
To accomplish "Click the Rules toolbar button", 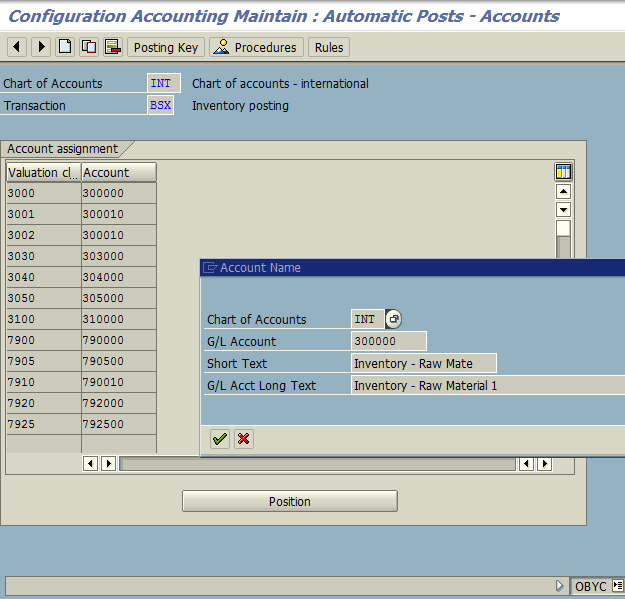I will [328, 48].
